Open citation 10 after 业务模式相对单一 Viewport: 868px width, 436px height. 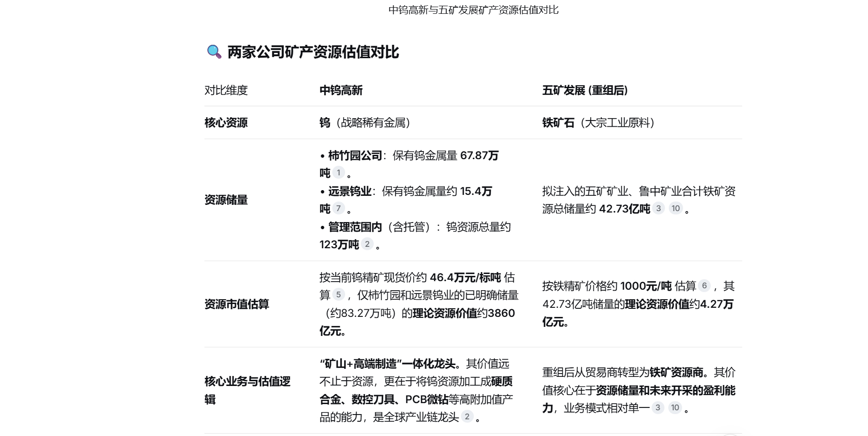point(675,407)
